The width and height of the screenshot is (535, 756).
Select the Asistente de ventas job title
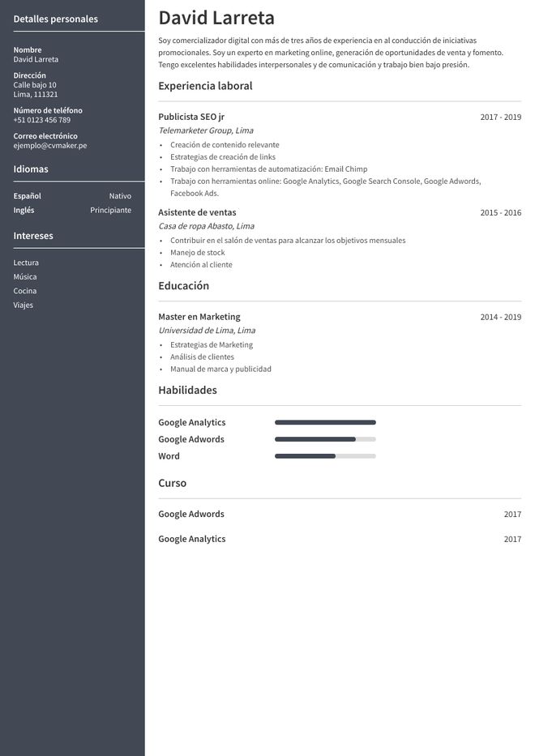(197, 212)
